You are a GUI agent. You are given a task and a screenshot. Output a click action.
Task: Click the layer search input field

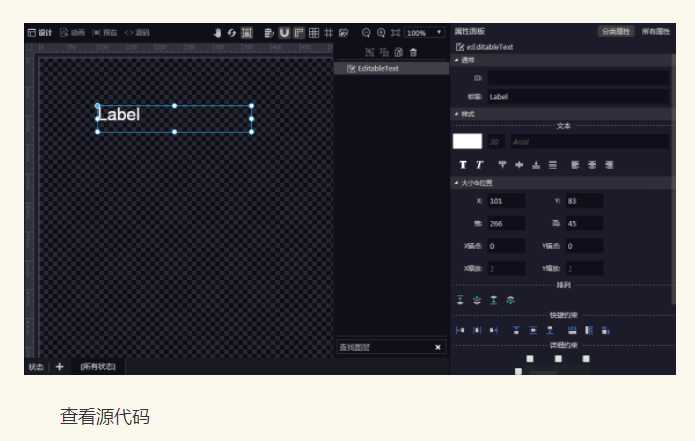[384, 347]
